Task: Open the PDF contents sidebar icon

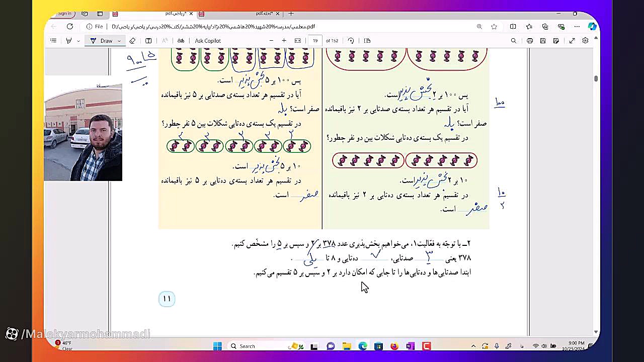Action: [53, 41]
